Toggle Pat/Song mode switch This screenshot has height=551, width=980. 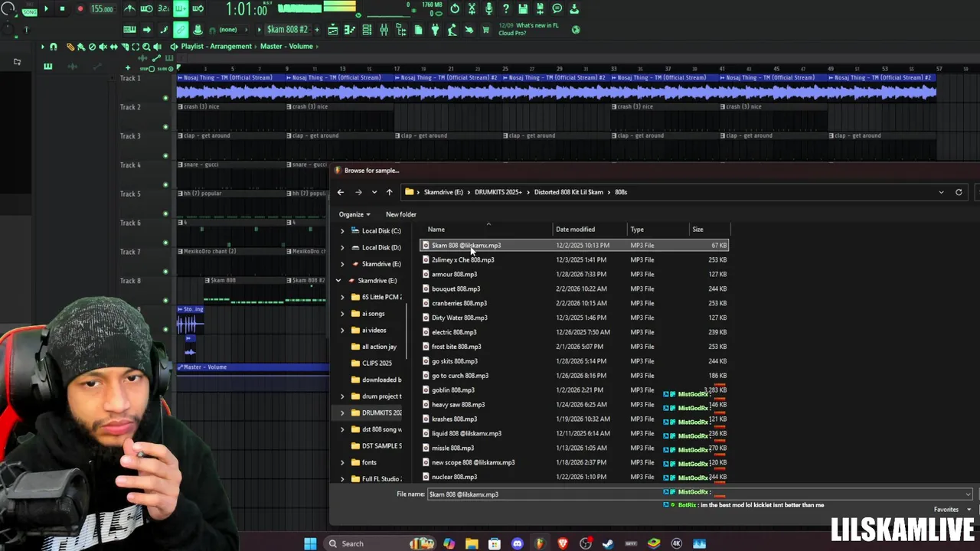click(29, 9)
